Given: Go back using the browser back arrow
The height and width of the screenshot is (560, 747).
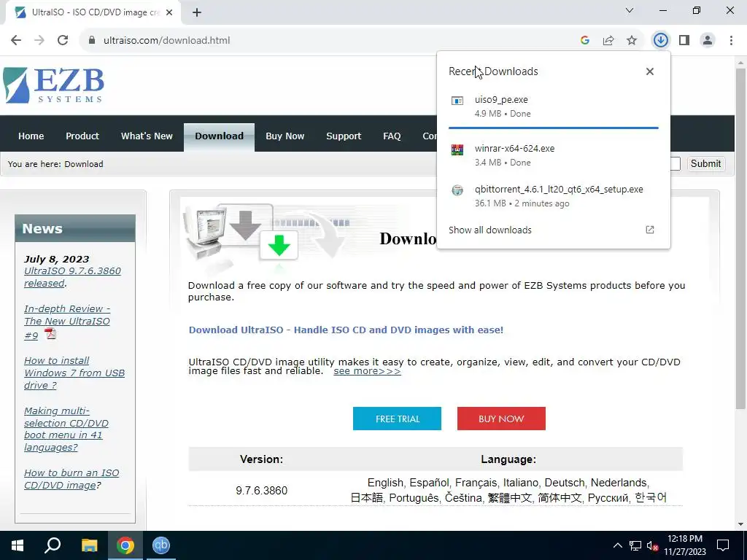Looking at the screenshot, I should point(16,41).
